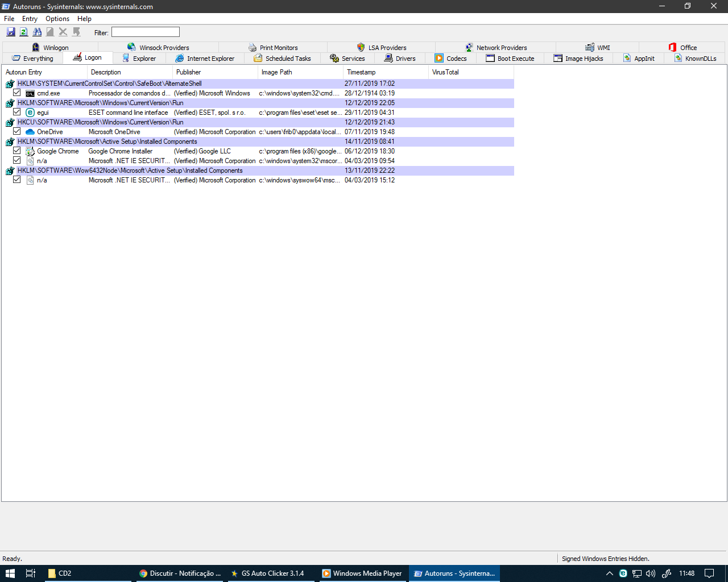Open the Options menu
The width and height of the screenshot is (728, 582).
tap(57, 19)
